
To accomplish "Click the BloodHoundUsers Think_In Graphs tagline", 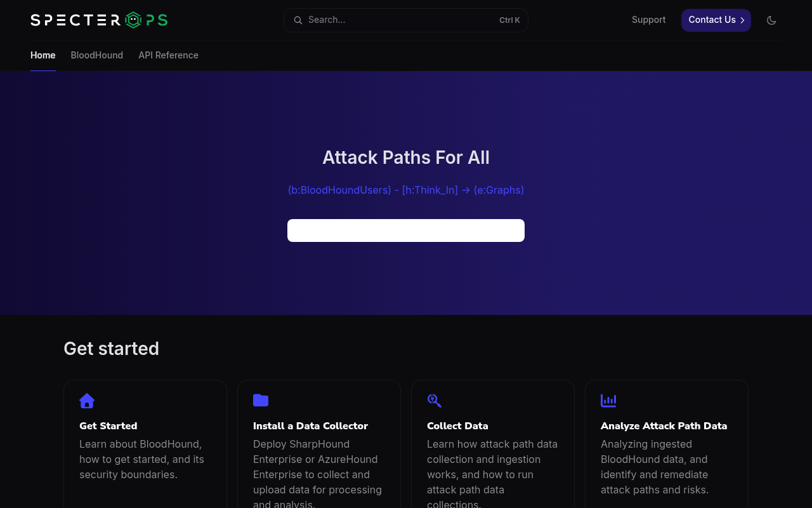I will pyautogui.click(x=406, y=190).
